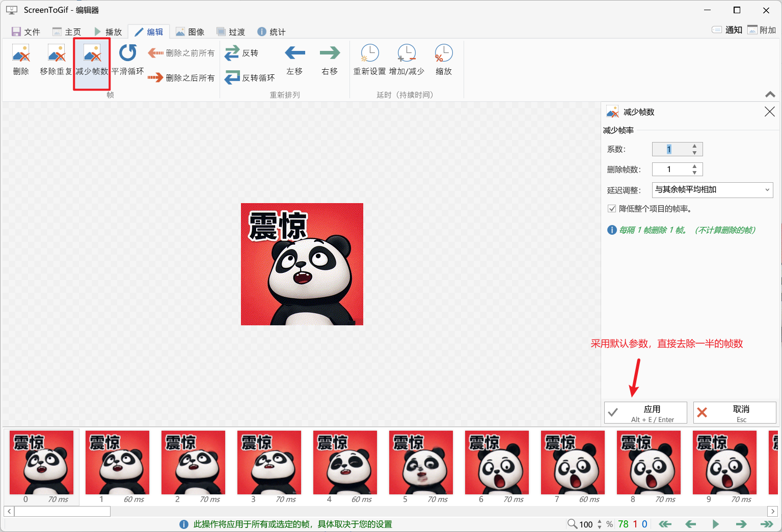782x532 pixels.
Task: Click the frame strip right scroll arrow
Action: pos(773,511)
